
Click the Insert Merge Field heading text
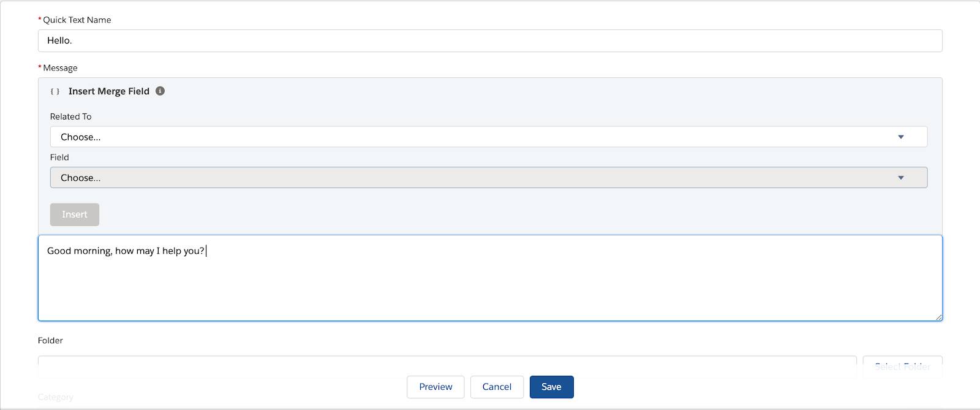pos(109,91)
